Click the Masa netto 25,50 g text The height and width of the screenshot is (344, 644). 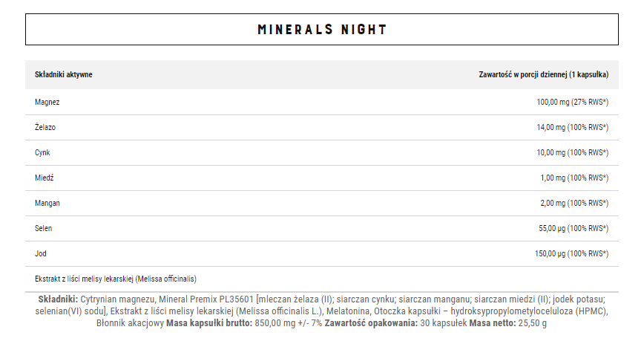(507, 323)
